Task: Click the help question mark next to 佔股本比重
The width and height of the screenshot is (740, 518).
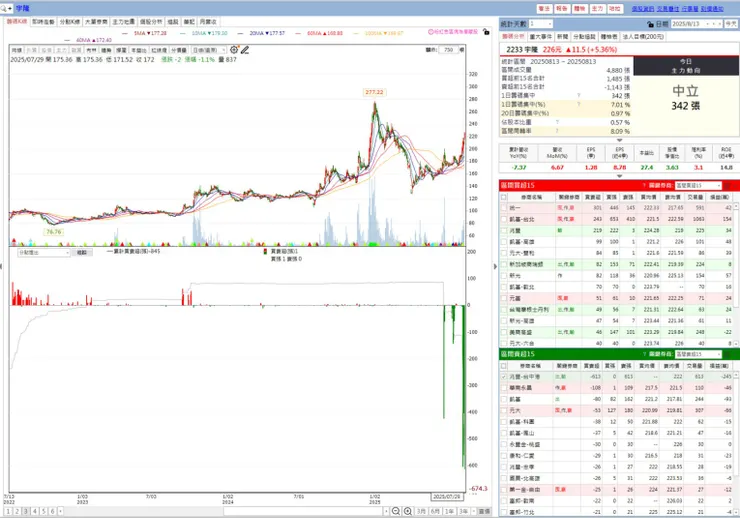Action: pyautogui.click(x=557, y=122)
